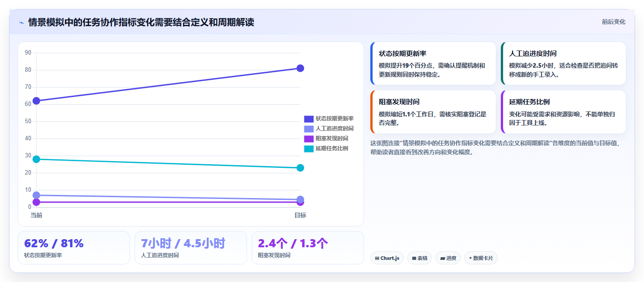644x282 pixels.
Task: Select the 状态按期更新率 目标 data point
Action: [x=300, y=68]
